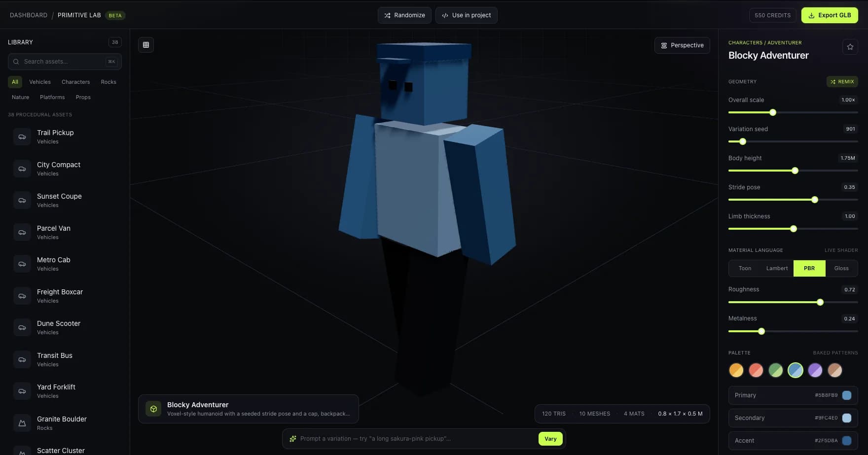Filter library by All
The height and width of the screenshot is (455, 868).
(x=15, y=82)
